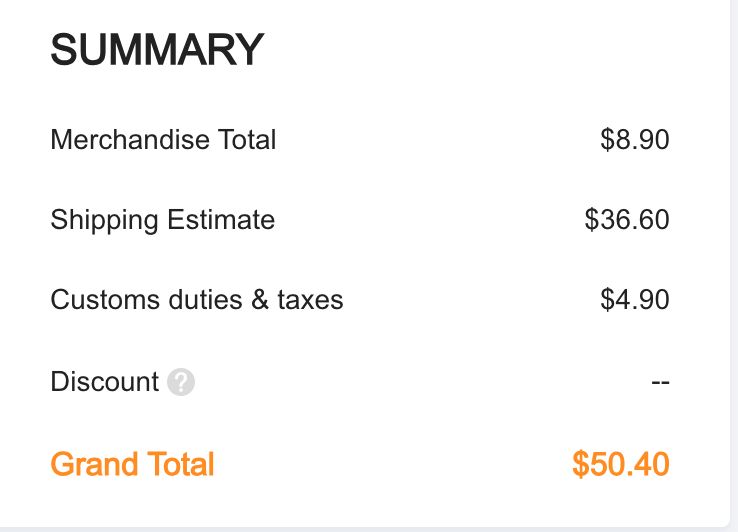Click the discount dashes value
The width and height of the screenshot is (738, 532).
[660, 382]
